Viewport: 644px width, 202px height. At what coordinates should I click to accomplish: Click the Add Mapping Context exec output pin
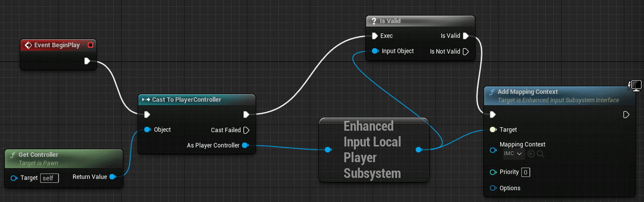tap(626, 114)
